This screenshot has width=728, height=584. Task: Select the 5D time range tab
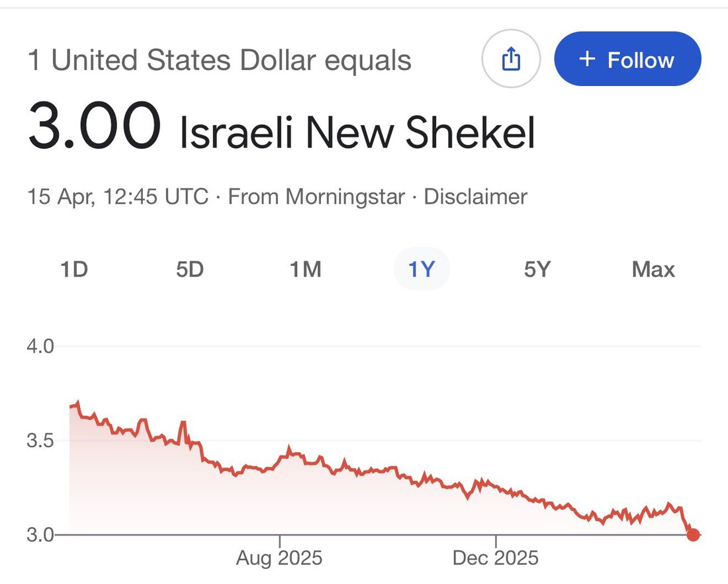190,270
